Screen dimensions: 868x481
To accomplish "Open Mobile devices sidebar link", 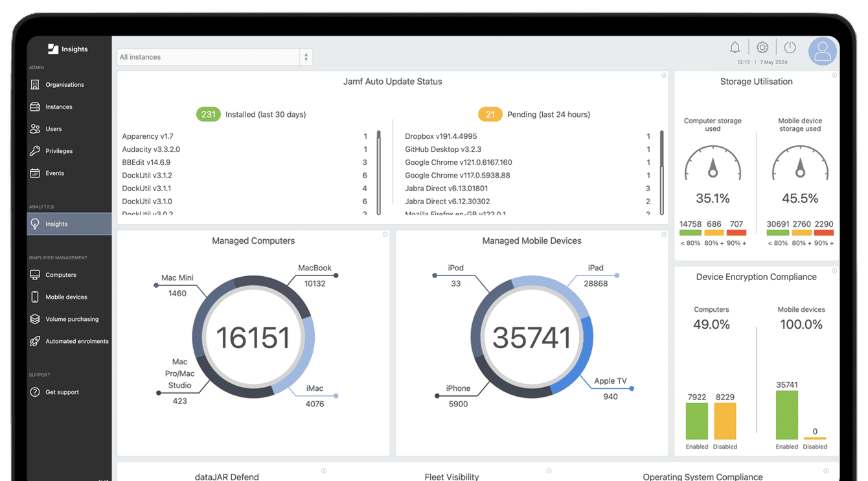I will click(69, 297).
